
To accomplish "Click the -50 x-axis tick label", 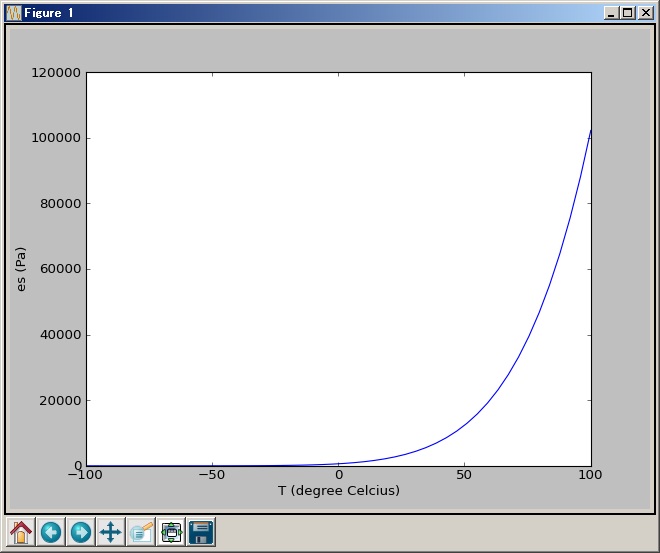I will coord(212,474).
